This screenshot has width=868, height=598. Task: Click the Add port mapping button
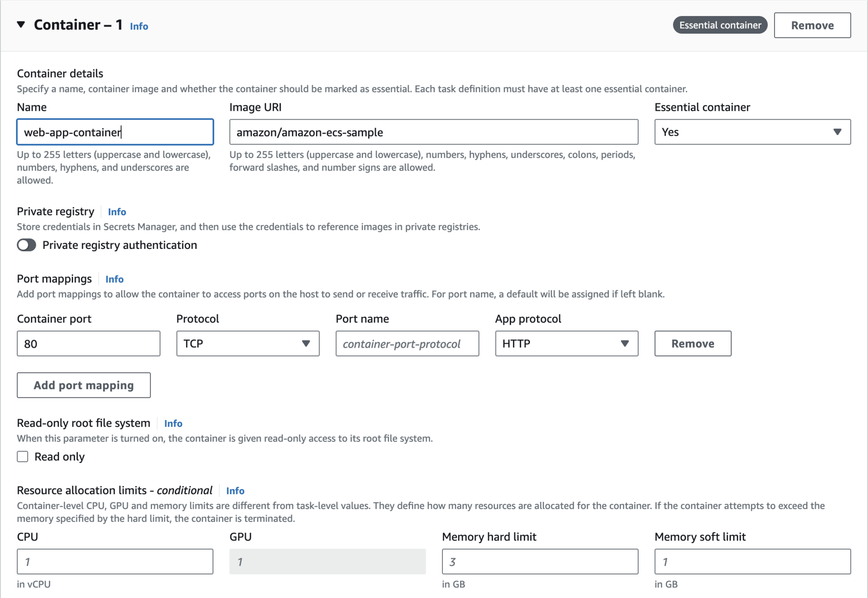tap(83, 385)
